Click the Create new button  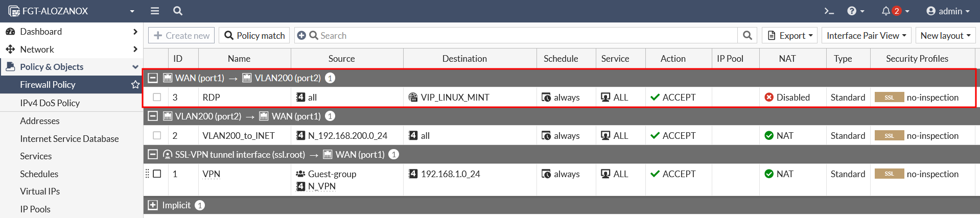(181, 35)
